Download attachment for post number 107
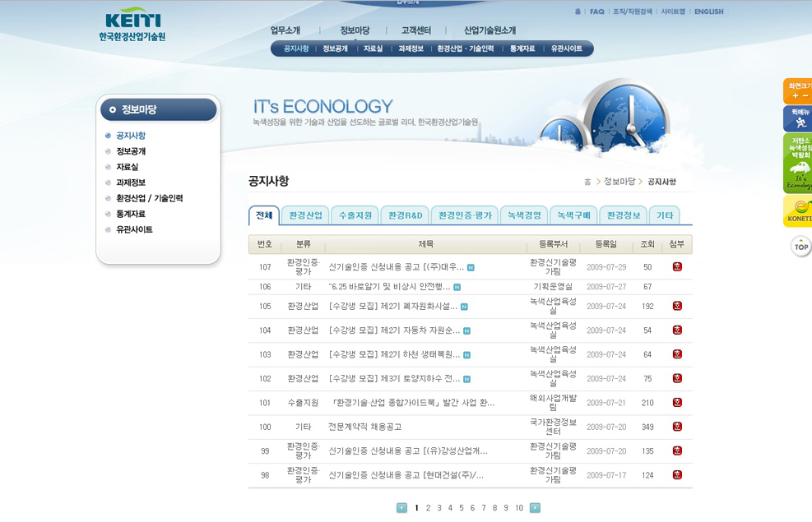Viewport: 812px width, 522px height. (677, 266)
